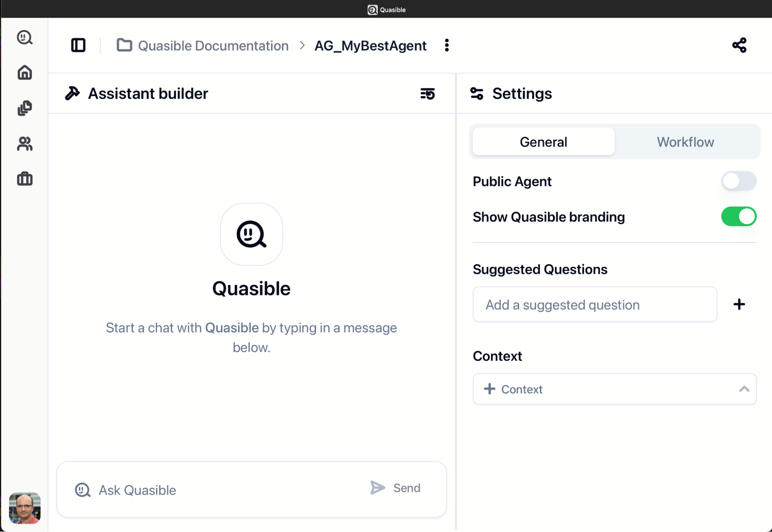Expand the Context dropdown
Image resolution: width=772 pixels, height=532 pixels.
pyautogui.click(x=614, y=389)
